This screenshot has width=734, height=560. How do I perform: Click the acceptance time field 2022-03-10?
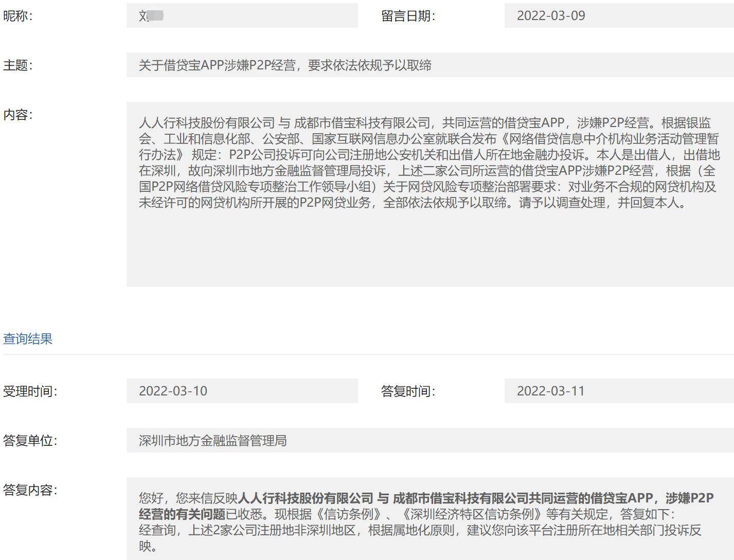coord(242,391)
